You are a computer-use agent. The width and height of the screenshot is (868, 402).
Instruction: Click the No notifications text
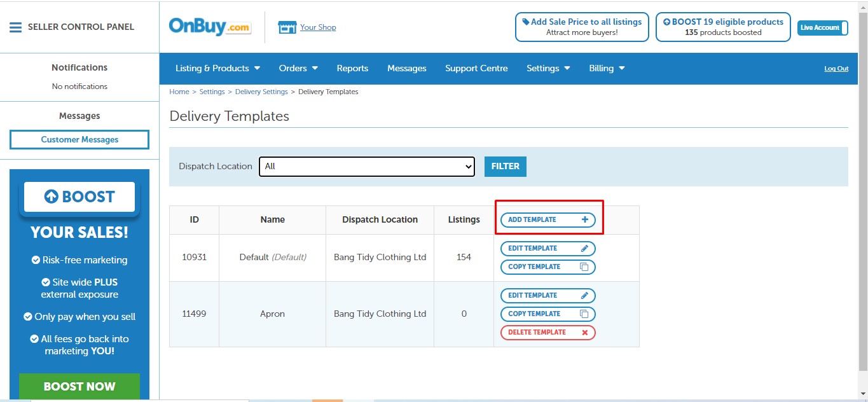point(79,87)
